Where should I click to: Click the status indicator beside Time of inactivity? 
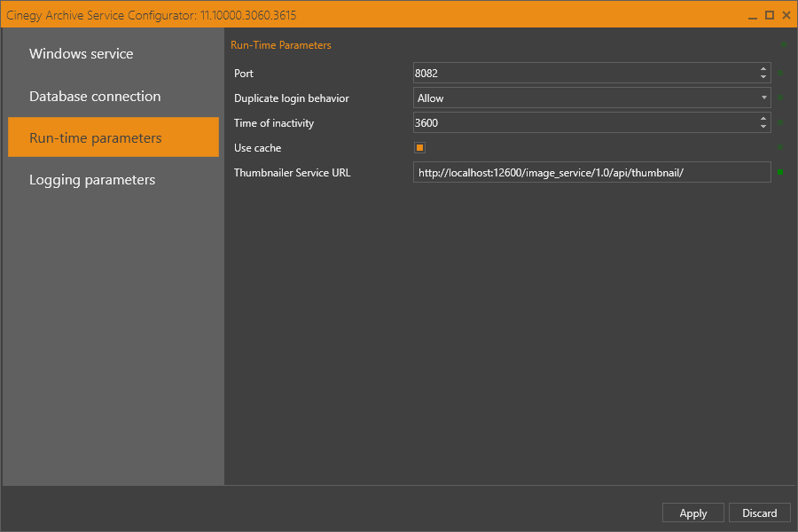coord(780,122)
